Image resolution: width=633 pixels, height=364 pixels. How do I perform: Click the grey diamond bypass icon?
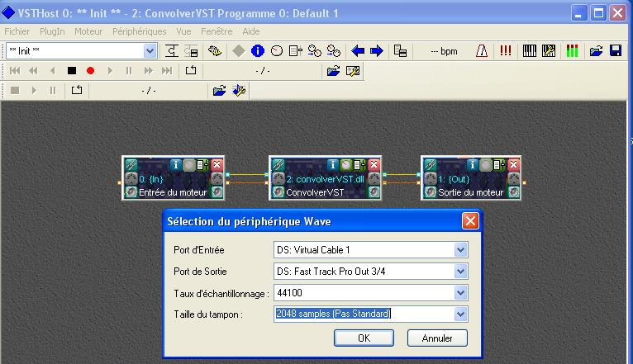(x=239, y=51)
